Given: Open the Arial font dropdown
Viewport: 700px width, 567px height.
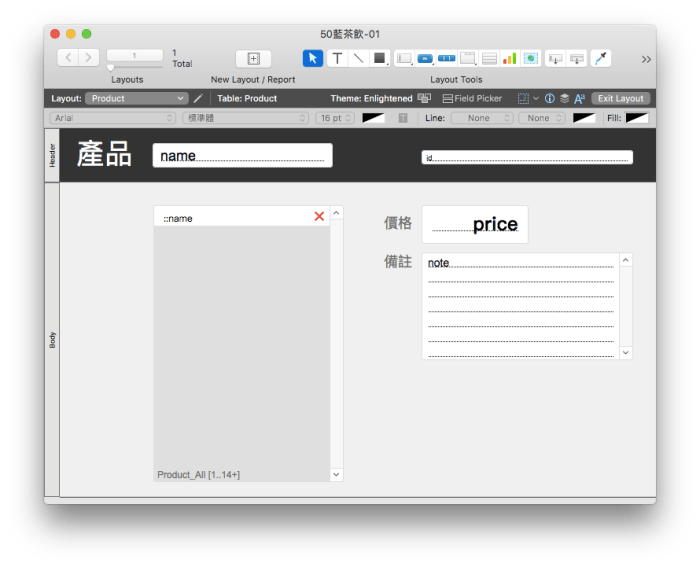Looking at the screenshot, I should (113, 118).
